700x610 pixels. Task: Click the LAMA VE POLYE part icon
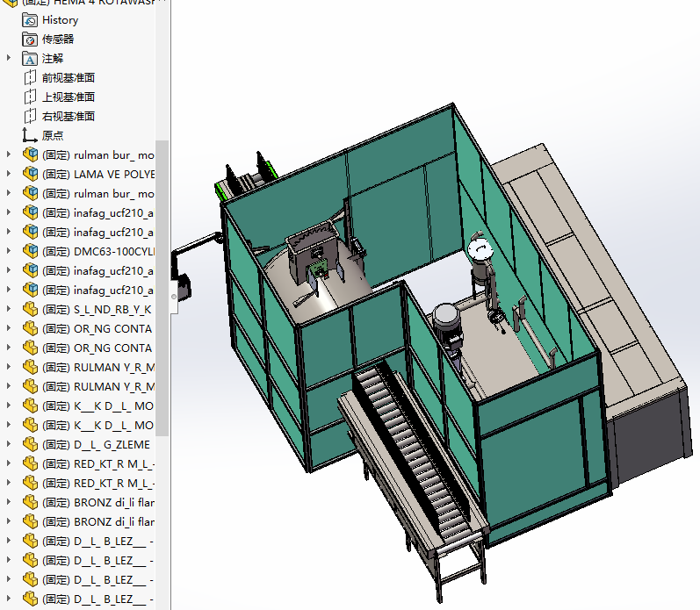[31, 174]
